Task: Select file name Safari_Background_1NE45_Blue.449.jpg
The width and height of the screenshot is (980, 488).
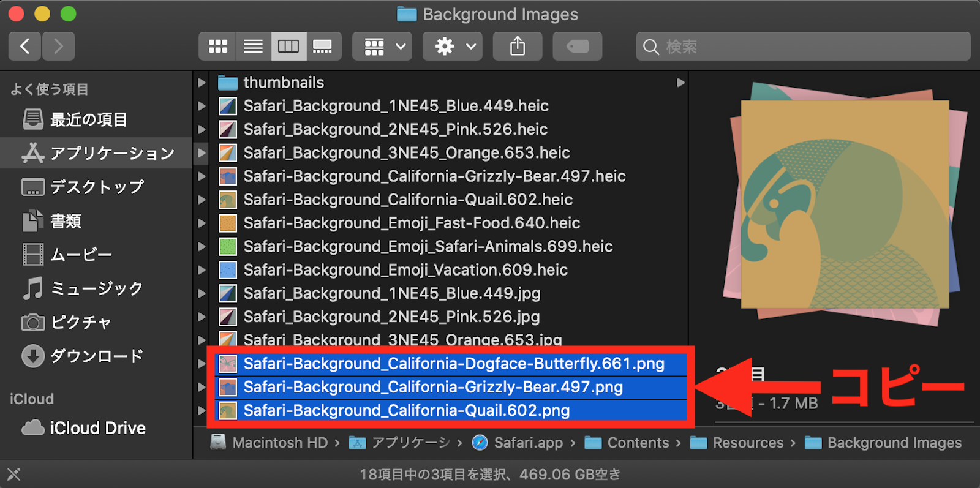Action: (x=392, y=293)
